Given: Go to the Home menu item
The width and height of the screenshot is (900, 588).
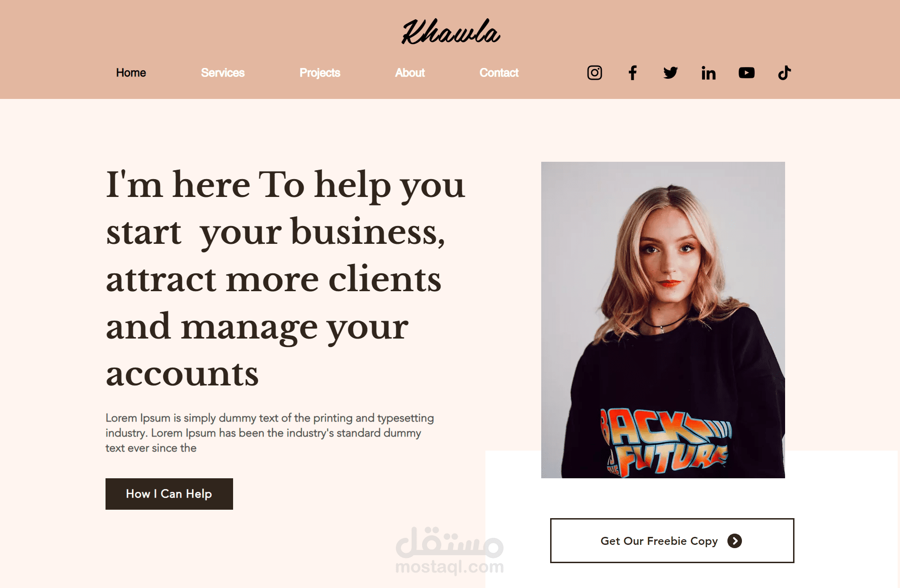Looking at the screenshot, I should pos(131,73).
